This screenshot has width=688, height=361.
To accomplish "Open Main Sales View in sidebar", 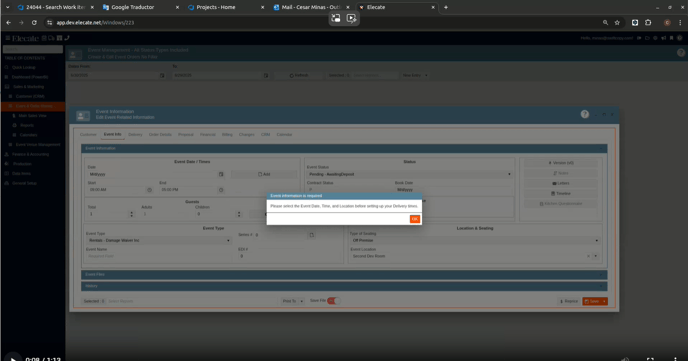I will (33, 116).
